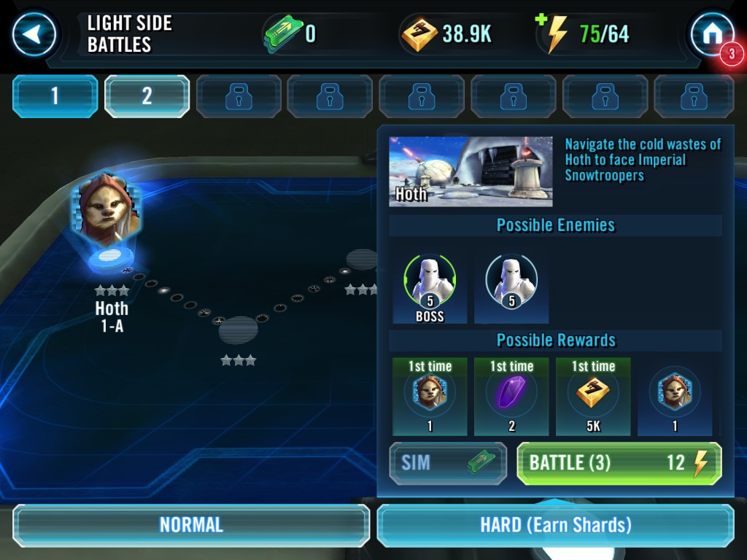Select the second Snowtrooper enemy portrait
The height and width of the screenshot is (560, 747).
[511, 289]
